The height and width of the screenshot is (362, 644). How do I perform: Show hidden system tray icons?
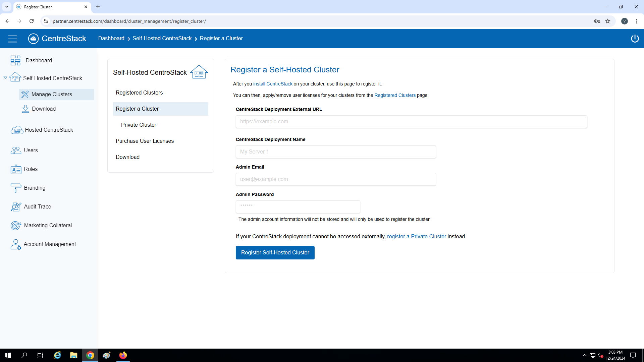tap(585, 355)
